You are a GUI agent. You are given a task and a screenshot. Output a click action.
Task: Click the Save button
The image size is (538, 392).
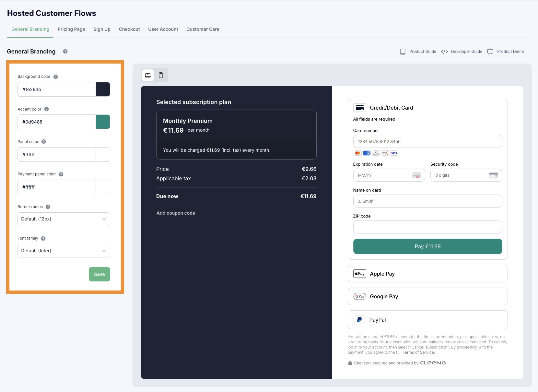click(99, 274)
